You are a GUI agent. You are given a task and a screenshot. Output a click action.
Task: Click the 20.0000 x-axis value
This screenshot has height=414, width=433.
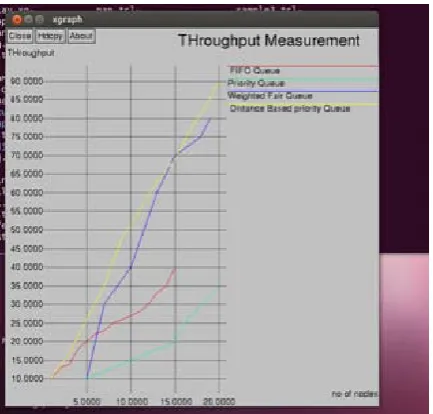click(x=219, y=401)
